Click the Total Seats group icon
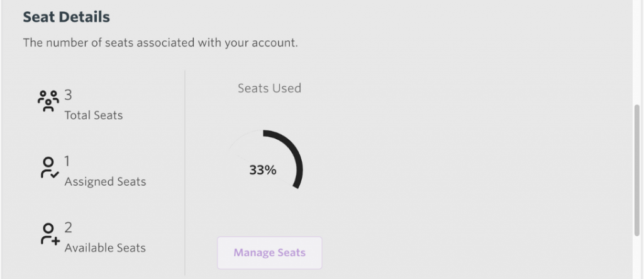Viewport: 644px width, 279px height. click(x=48, y=101)
